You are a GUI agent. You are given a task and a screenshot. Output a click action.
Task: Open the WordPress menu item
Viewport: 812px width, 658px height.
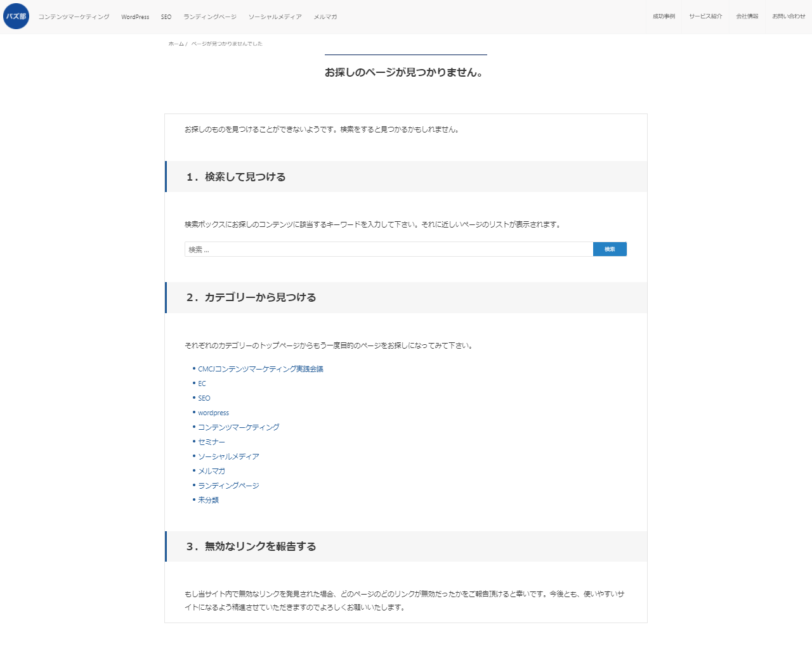[135, 17]
